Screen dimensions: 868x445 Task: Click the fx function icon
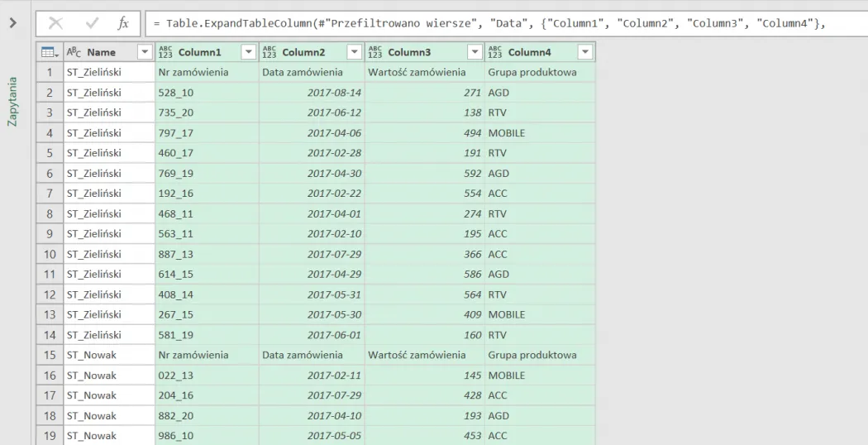[x=122, y=23]
